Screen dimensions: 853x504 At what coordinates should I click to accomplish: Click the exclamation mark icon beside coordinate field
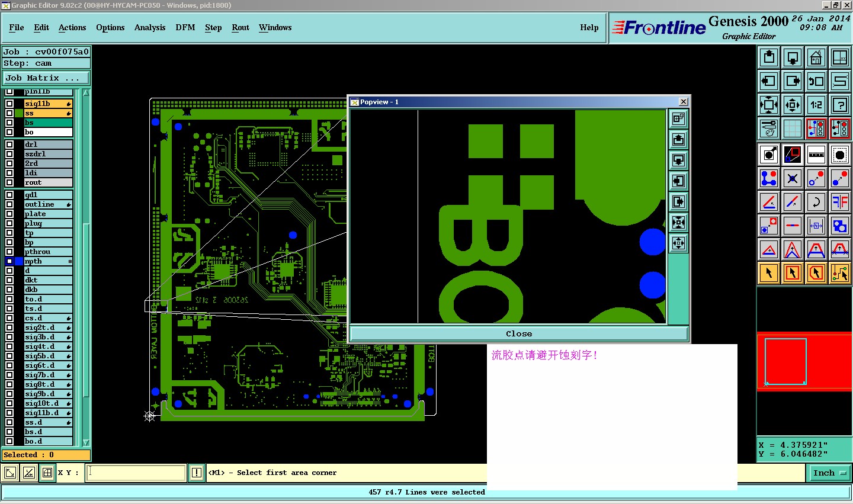(197, 473)
